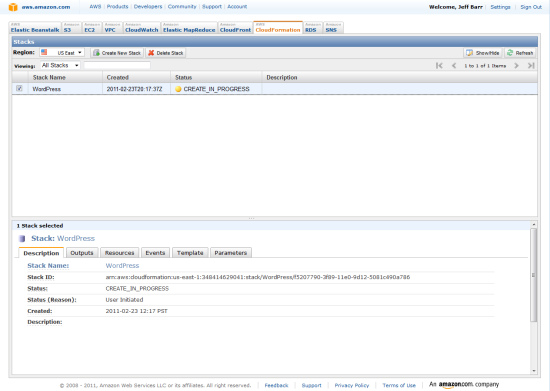
Task: Refresh the stacks list
Action: click(x=520, y=53)
